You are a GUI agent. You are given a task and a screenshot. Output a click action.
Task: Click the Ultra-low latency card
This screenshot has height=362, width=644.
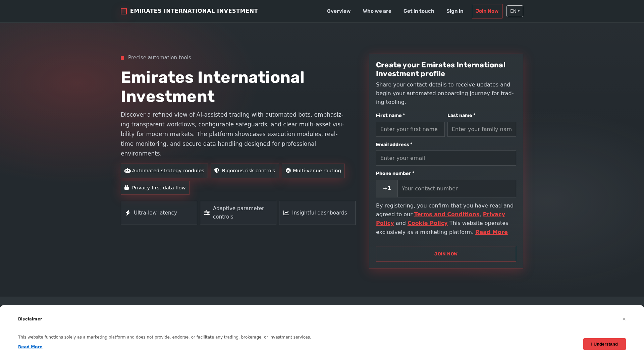click(159, 213)
